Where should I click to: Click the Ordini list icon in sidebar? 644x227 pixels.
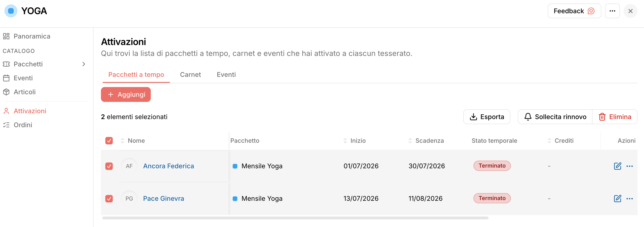pyautogui.click(x=6, y=125)
